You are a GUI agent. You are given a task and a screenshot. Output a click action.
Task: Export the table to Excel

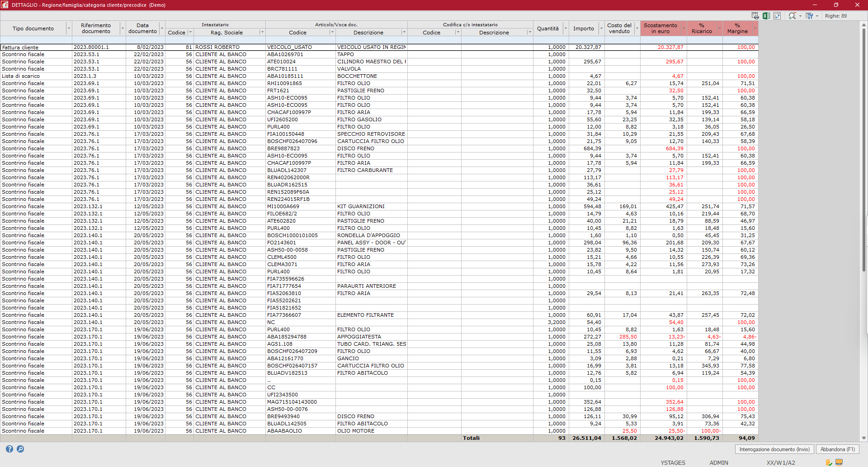pyautogui.click(x=766, y=16)
